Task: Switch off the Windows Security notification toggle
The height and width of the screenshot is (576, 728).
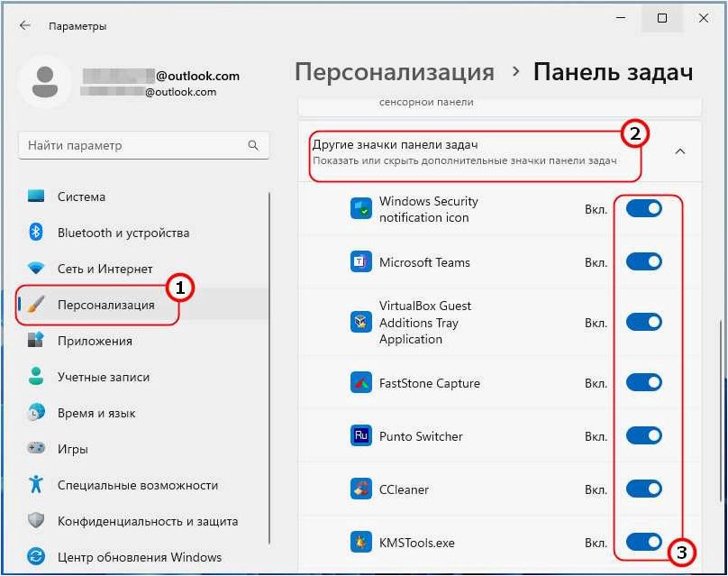Action: click(643, 208)
